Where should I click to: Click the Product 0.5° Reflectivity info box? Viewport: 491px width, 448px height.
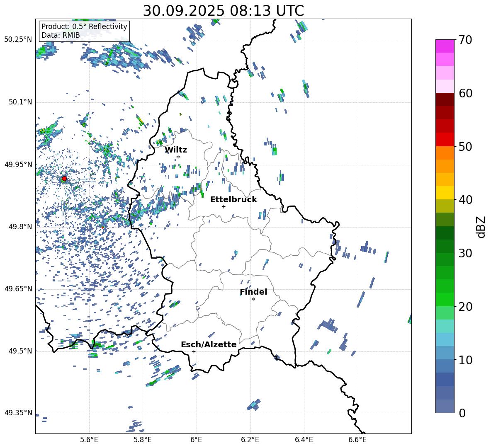84,31
